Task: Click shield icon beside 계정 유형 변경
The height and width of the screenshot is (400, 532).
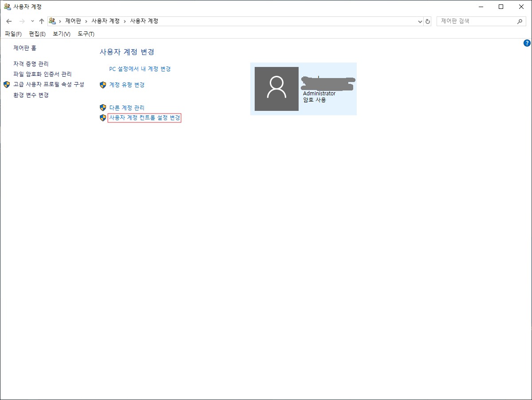Action: (x=103, y=85)
